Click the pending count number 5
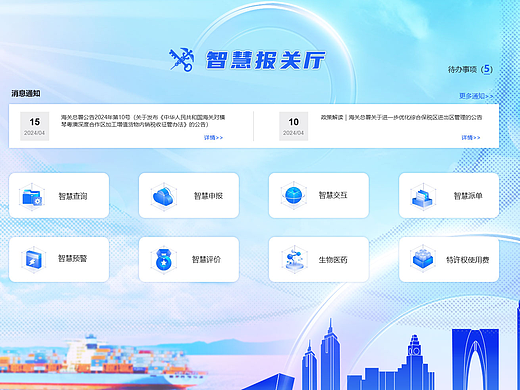The height and width of the screenshot is (390, 520). (x=487, y=69)
